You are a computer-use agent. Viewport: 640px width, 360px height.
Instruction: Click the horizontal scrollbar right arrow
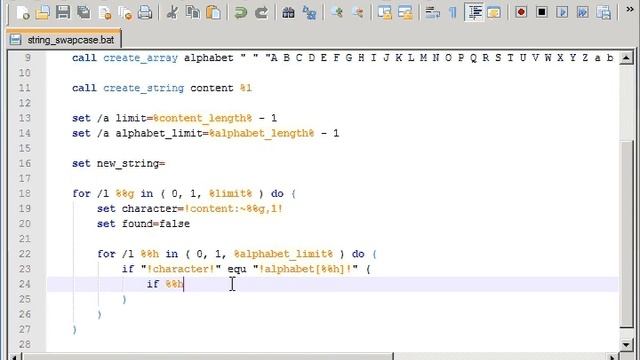tap(612, 357)
